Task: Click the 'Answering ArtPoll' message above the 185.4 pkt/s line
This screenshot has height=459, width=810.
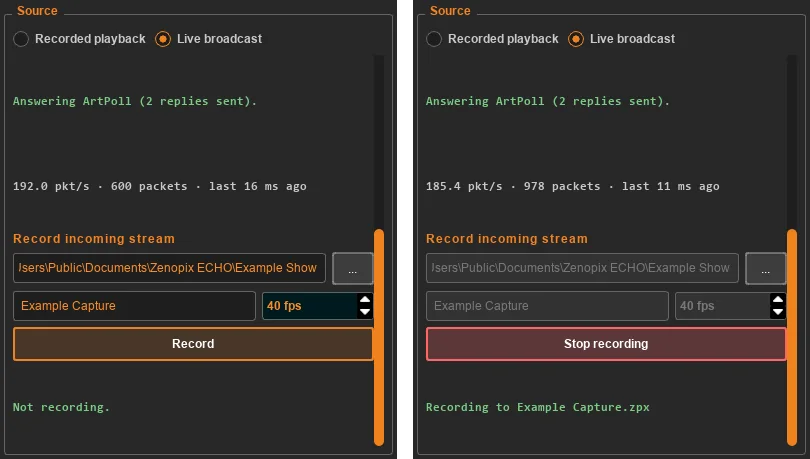Action: tap(548, 101)
